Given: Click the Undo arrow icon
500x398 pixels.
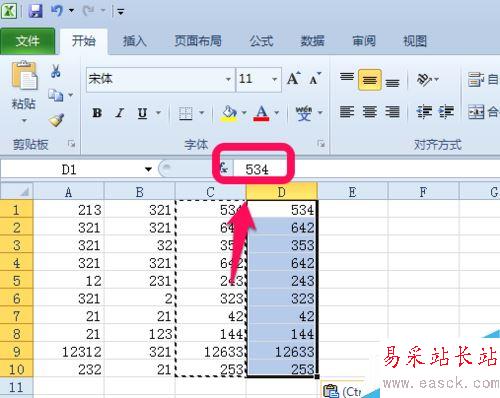Looking at the screenshot, I should 56,11.
